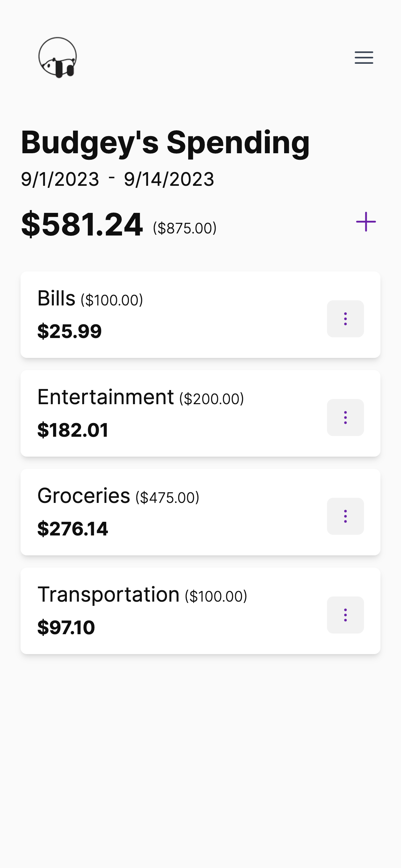Click the total budget ($875.00) label
Viewport: 401px width, 868px height.
tap(185, 228)
